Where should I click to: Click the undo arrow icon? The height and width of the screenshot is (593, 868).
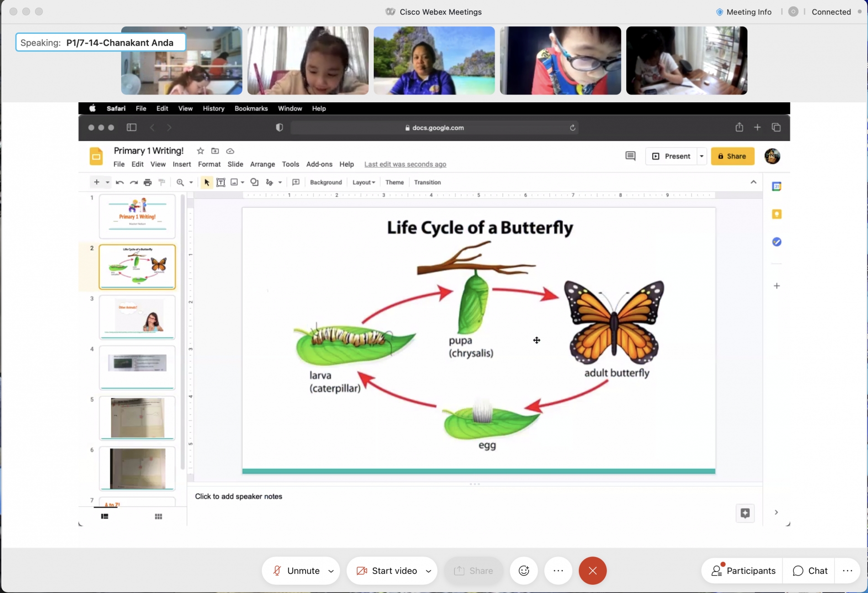[120, 182]
